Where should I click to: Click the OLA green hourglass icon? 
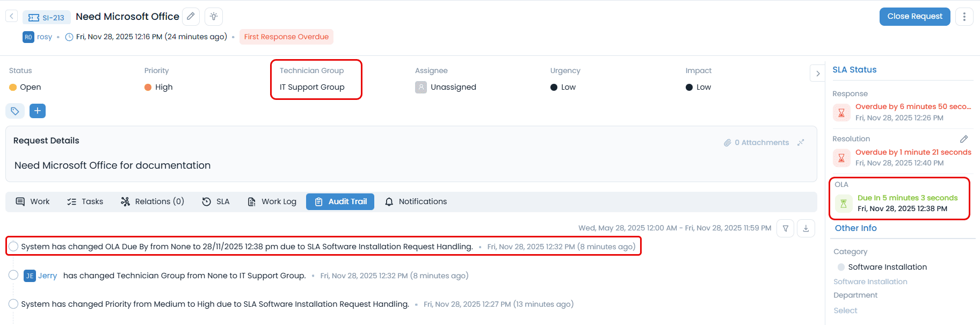pyautogui.click(x=844, y=204)
